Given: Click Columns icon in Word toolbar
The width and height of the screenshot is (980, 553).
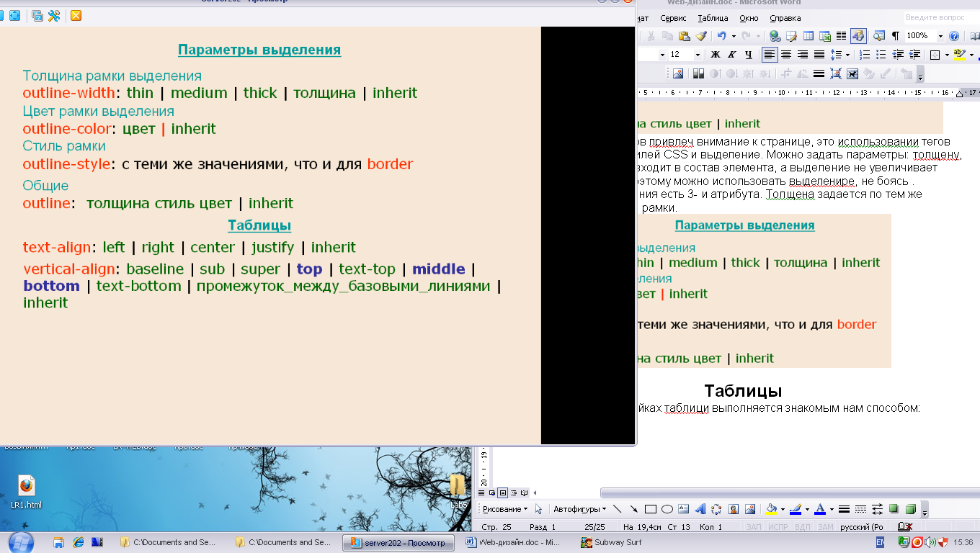Looking at the screenshot, I should [x=841, y=36].
